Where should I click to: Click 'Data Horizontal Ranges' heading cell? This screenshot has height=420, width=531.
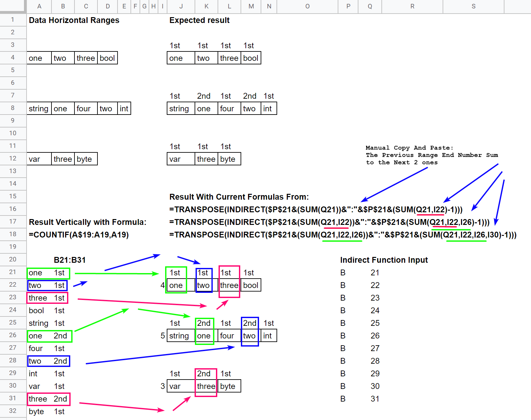(74, 20)
